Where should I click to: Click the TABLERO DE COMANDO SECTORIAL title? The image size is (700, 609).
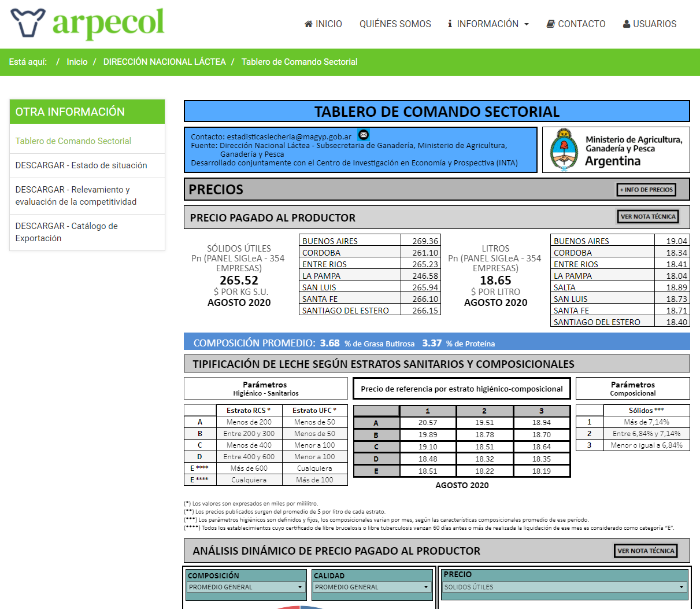(x=437, y=111)
